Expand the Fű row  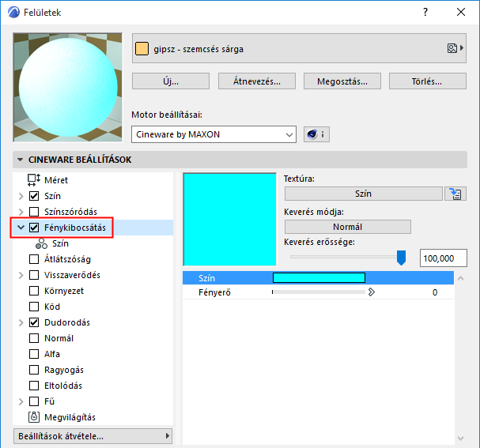point(21,401)
